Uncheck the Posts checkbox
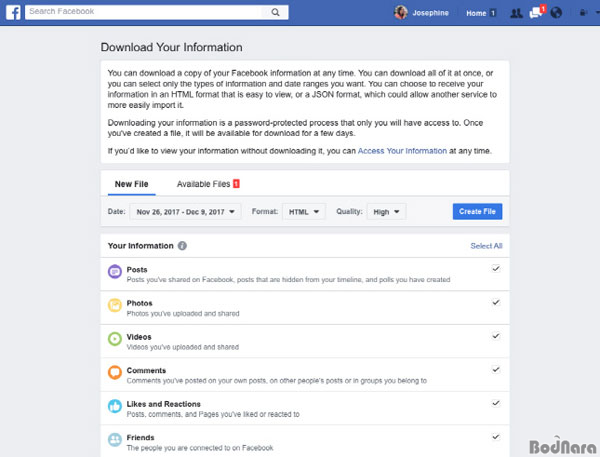600x457 pixels. (496, 268)
